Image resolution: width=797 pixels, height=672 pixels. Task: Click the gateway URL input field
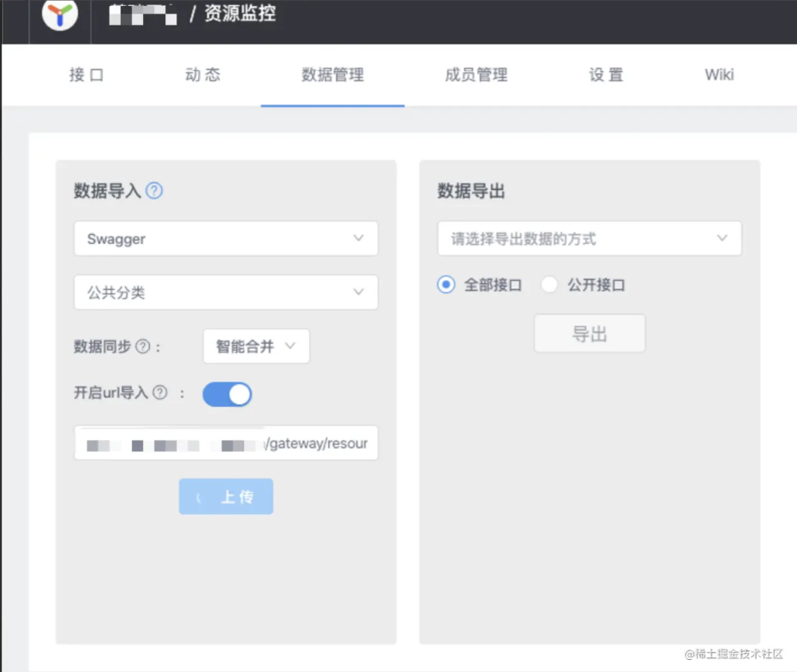click(226, 443)
